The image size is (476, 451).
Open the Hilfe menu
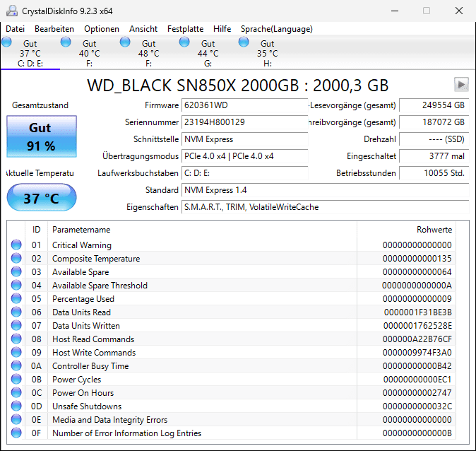[x=222, y=29]
